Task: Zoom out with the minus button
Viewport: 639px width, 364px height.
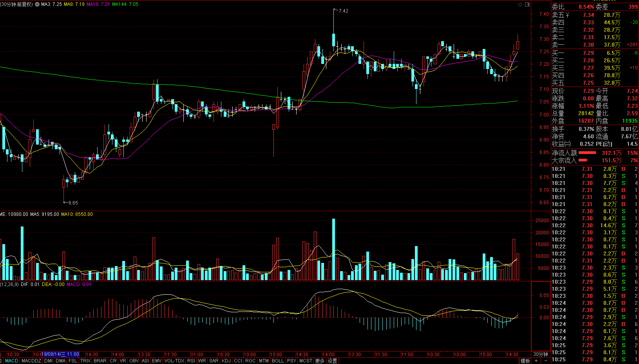Action: 545,360
